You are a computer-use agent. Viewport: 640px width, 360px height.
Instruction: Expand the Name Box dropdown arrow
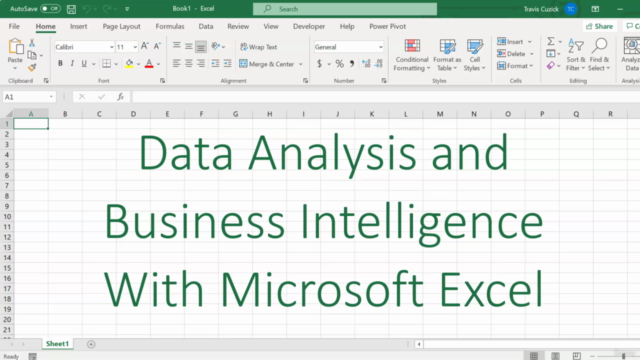pyautogui.click(x=51, y=97)
